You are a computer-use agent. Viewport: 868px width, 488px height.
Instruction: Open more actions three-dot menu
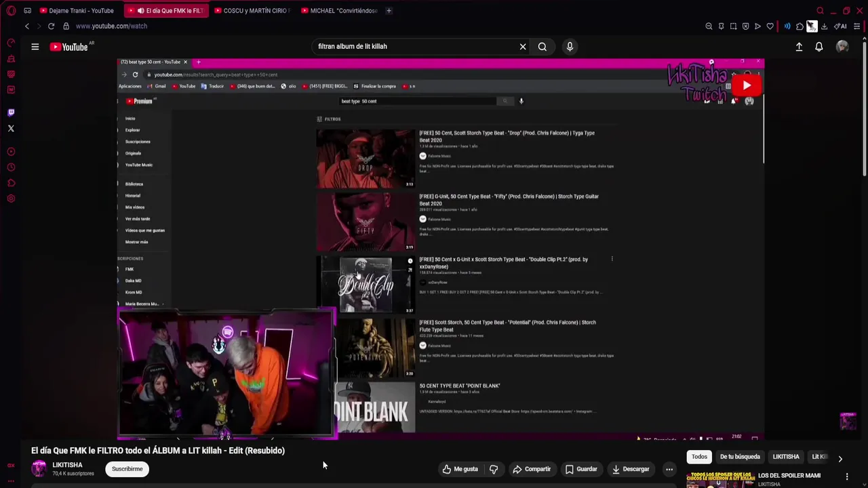click(x=669, y=469)
